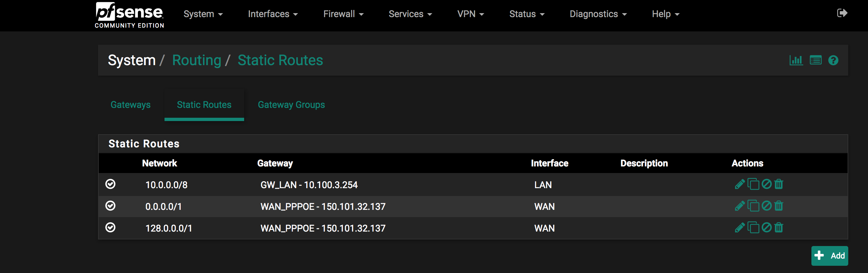868x273 pixels.
Task: Click WAN interface in the 128.0.0.0/1 row
Action: [545, 228]
